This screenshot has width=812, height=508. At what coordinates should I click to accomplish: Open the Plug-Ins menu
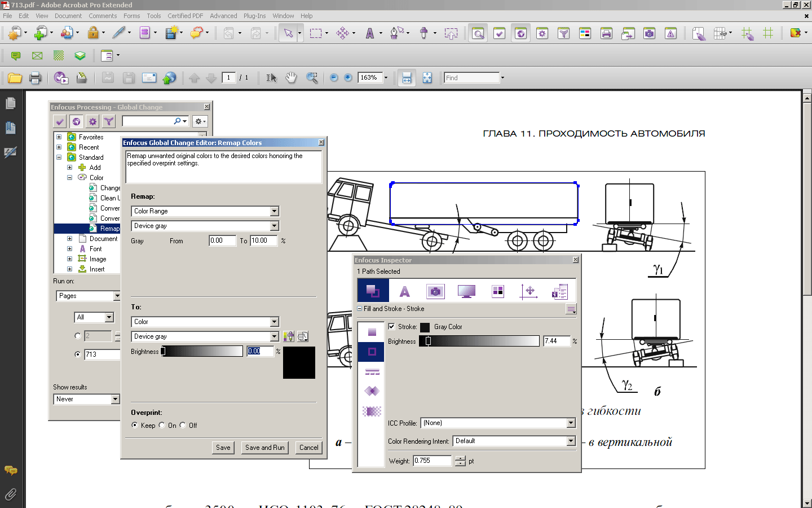click(254, 16)
